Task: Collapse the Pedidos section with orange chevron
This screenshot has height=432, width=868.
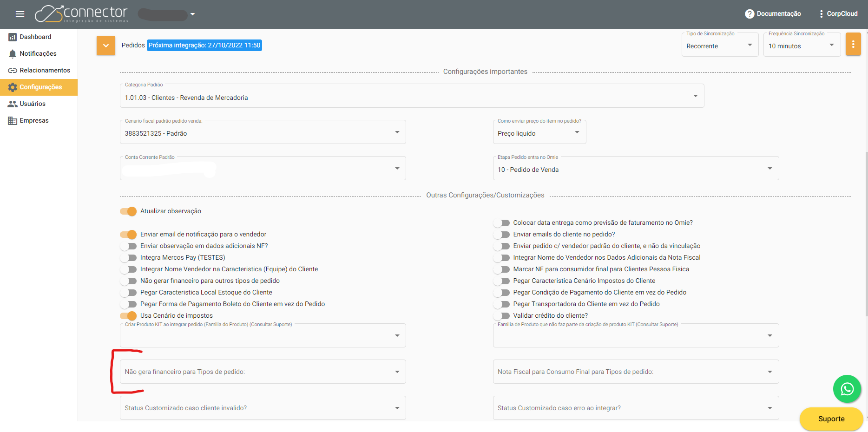Action: [x=106, y=46]
